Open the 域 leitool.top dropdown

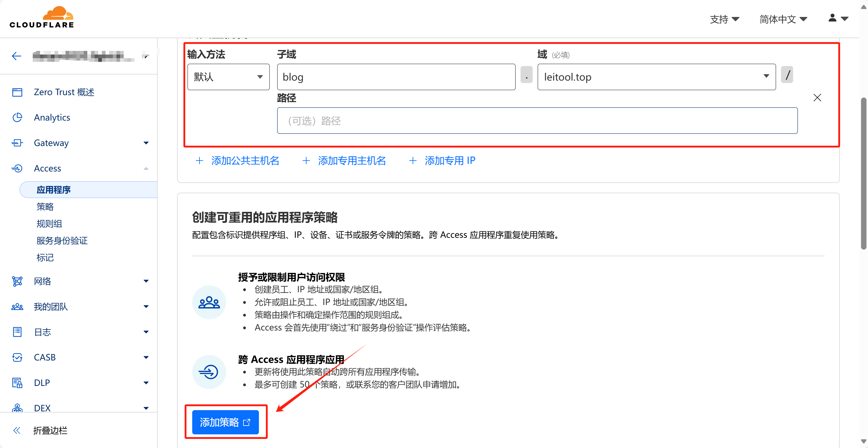coord(656,77)
